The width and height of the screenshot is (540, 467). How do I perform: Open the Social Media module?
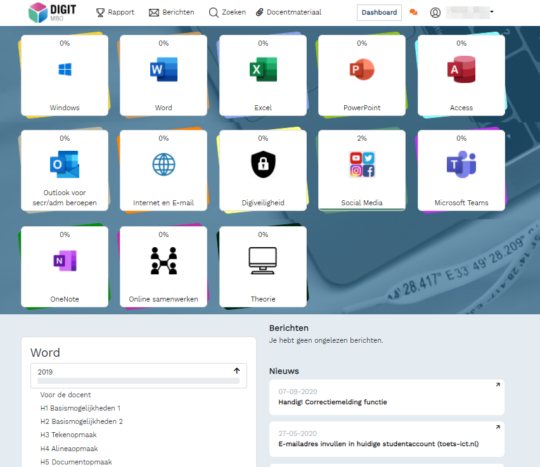362,170
